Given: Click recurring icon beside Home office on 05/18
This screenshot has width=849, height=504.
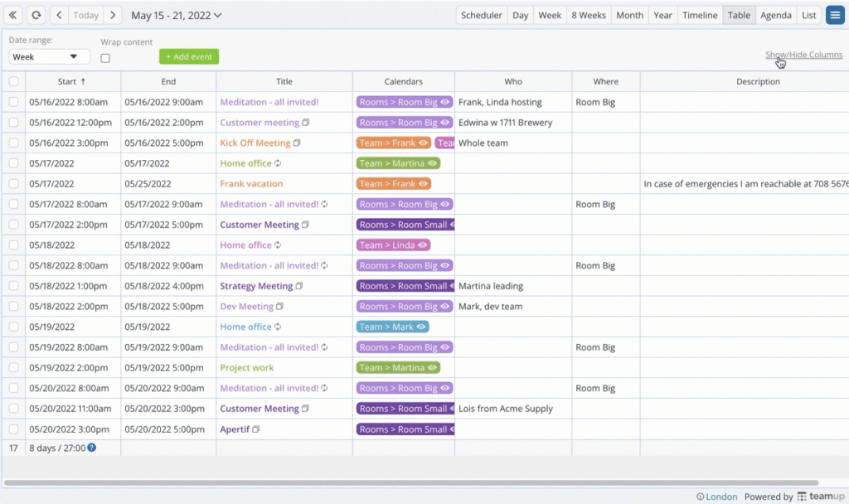Looking at the screenshot, I should pos(278,245).
